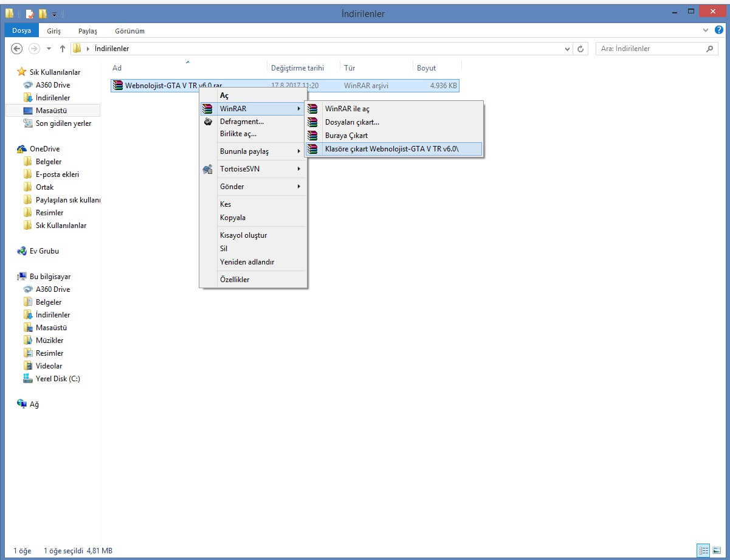Open the Dosya ribbon tab
730x560 pixels.
(x=21, y=30)
